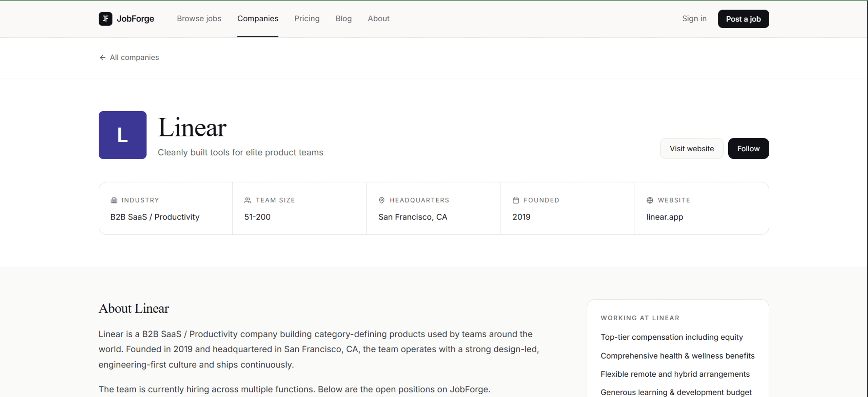Click the Linear company title heading
The width and height of the screenshot is (868, 397).
tap(192, 128)
